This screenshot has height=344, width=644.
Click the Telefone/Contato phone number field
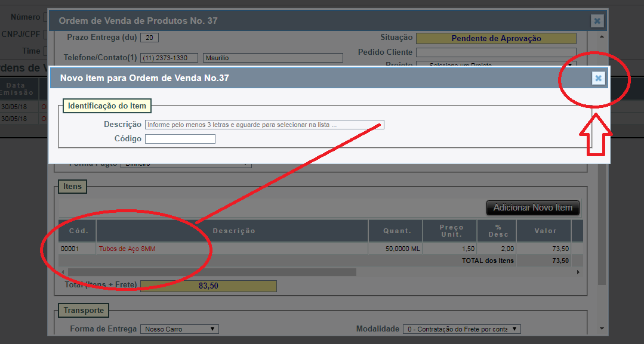point(169,58)
